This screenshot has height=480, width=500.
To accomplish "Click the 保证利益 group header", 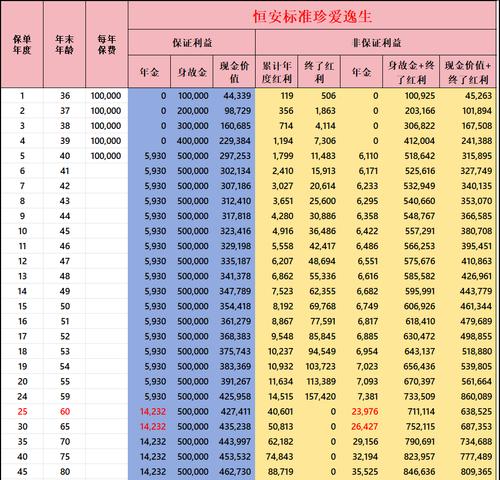I will tap(192, 43).
